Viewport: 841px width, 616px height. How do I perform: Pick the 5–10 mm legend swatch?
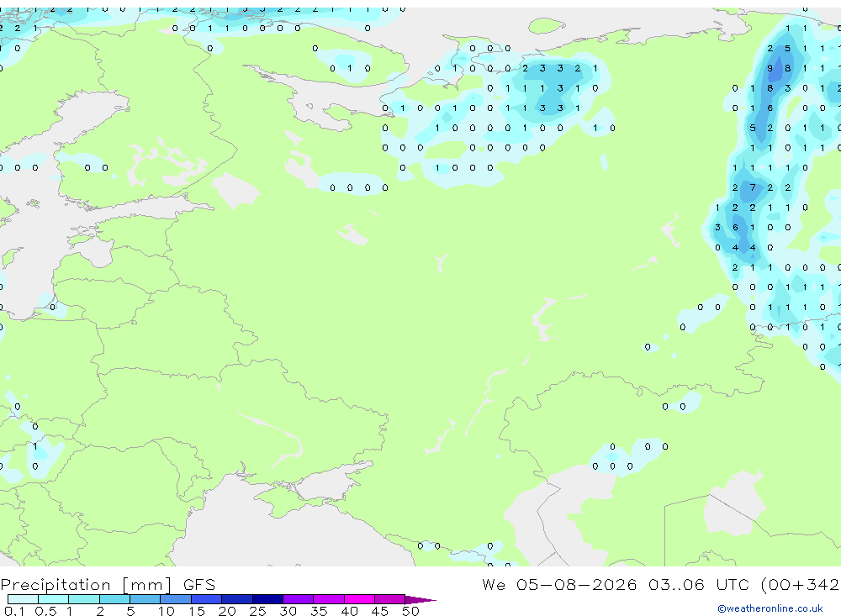145,599
